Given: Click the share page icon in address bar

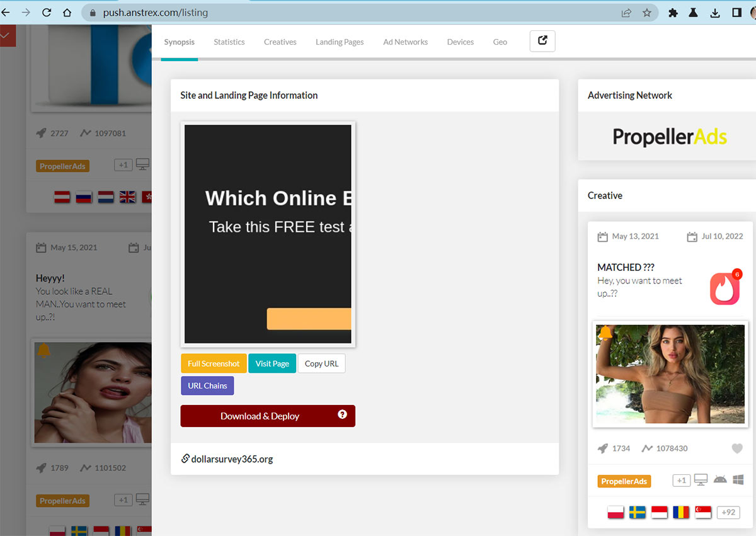Looking at the screenshot, I should click(x=626, y=12).
